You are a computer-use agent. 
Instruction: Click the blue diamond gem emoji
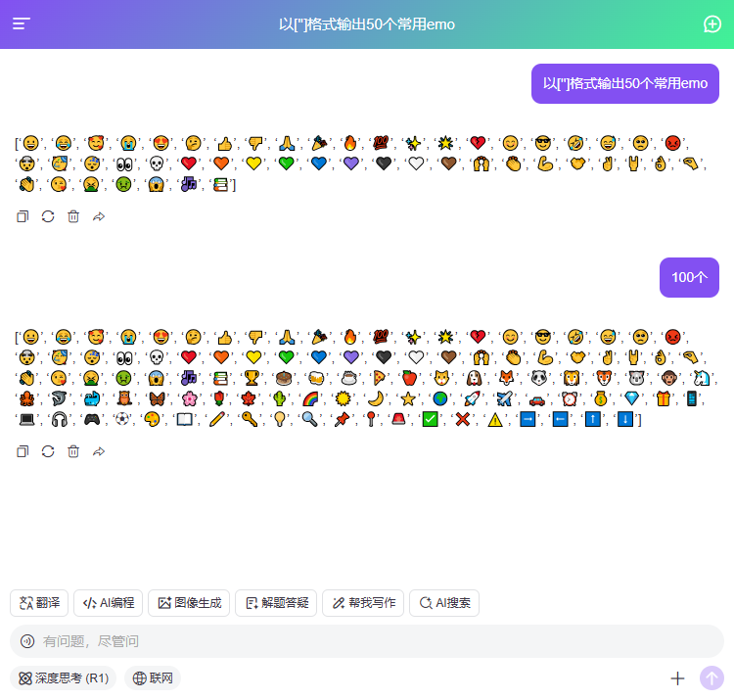tap(631, 398)
